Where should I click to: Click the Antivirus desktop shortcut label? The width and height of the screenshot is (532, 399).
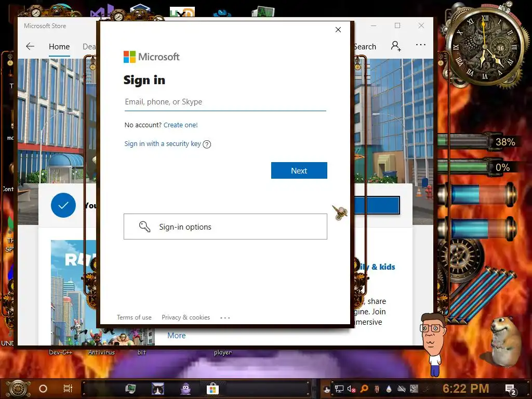point(101,353)
